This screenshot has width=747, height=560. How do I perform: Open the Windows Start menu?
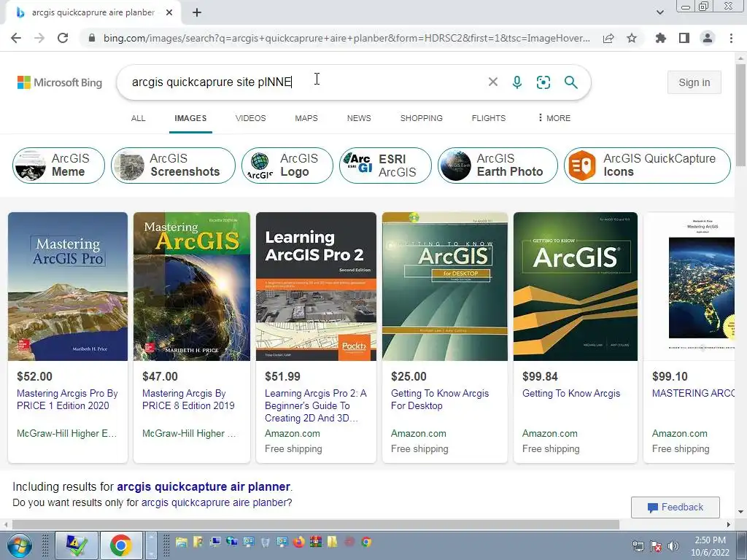coord(18,545)
